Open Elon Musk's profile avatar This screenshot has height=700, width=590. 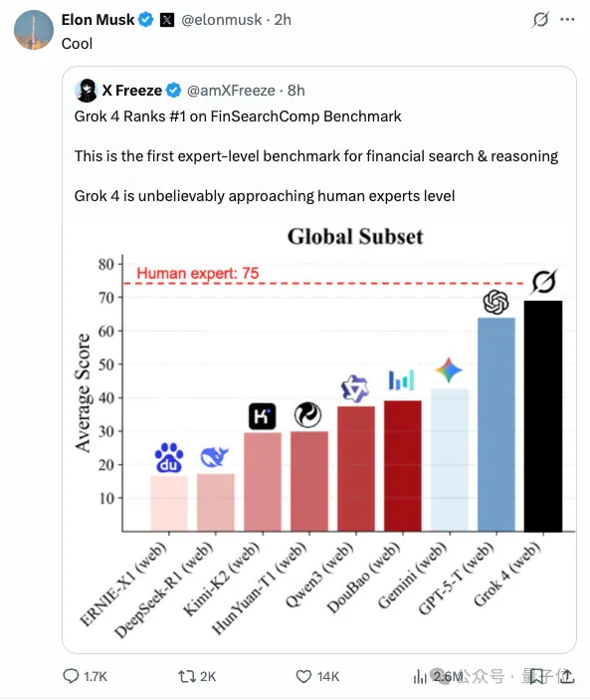pyautogui.click(x=34, y=30)
